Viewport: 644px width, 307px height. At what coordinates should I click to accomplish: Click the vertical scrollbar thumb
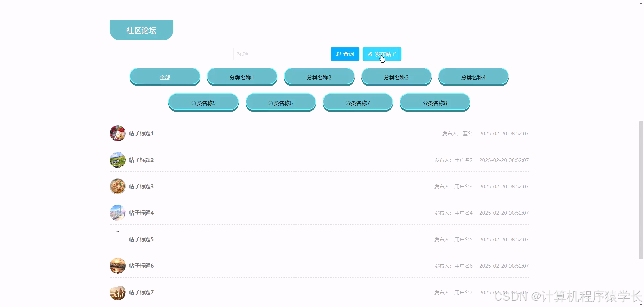(x=641, y=190)
